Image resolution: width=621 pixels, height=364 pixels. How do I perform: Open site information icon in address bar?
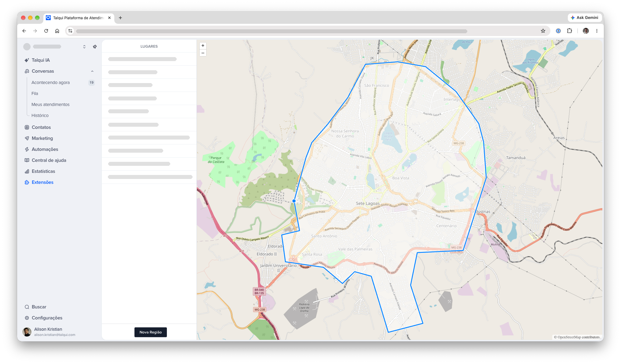click(x=70, y=31)
